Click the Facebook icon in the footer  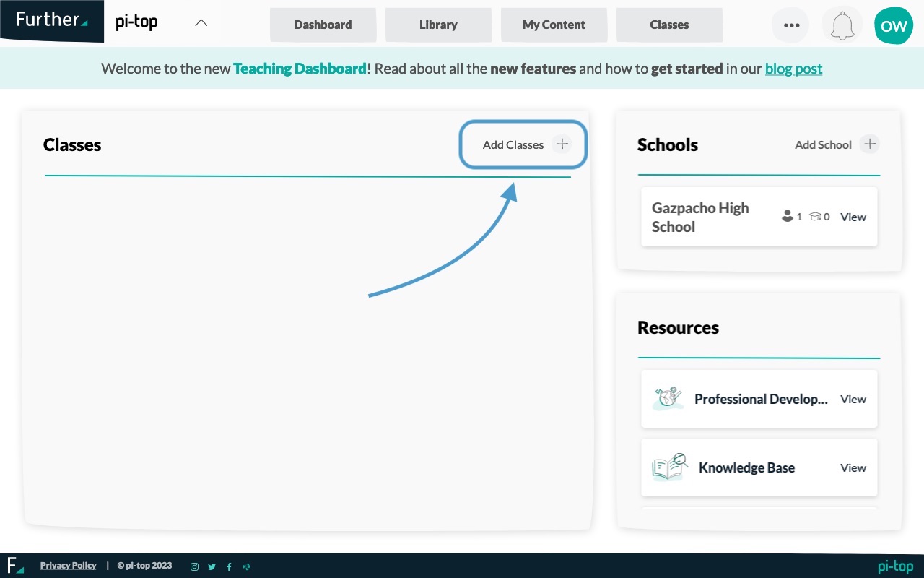(x=229, y=566)
